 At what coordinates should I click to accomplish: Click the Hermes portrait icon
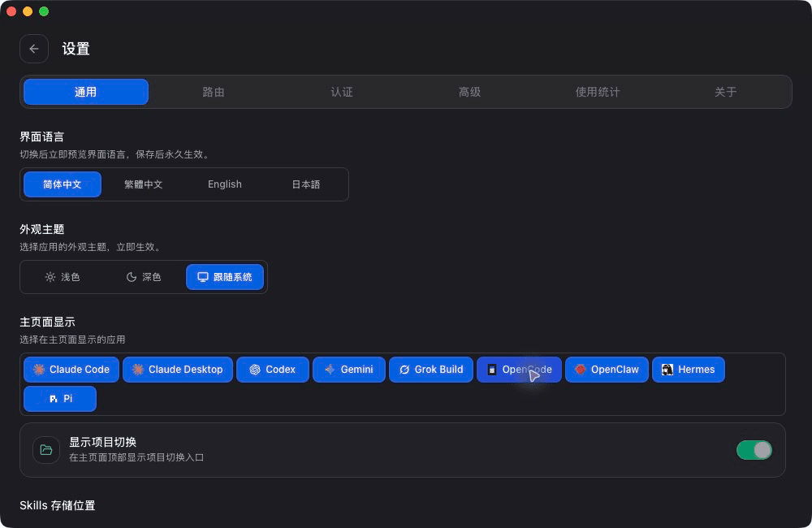point(667,370)
